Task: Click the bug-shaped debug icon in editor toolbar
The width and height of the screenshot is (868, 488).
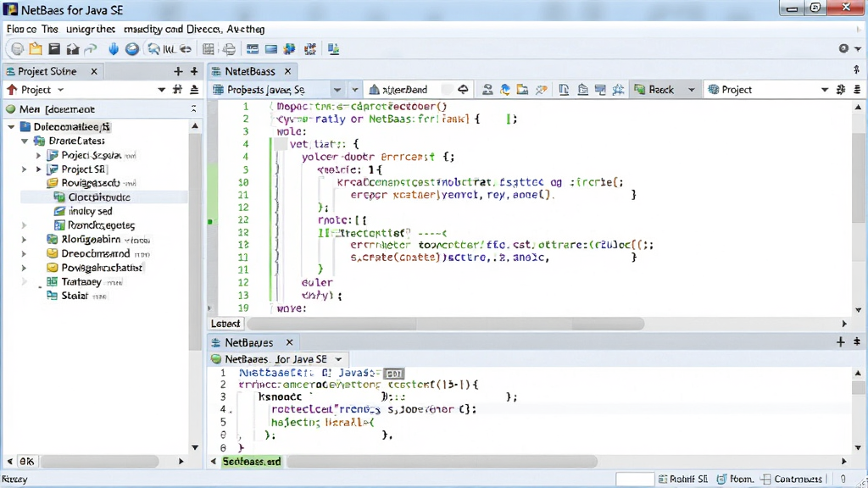Action: click(618, 90)
